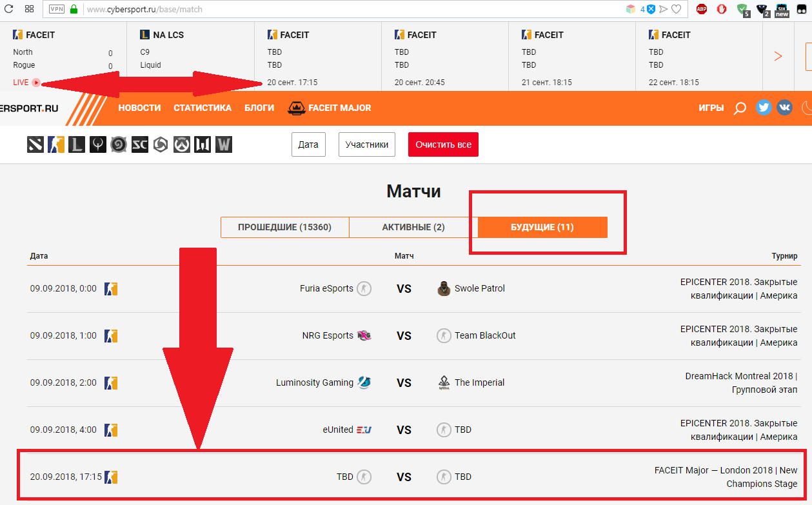The image size is (812, 505).
Task: Open ticker match dated 22 сент. 18:15
Action: (698, 57)
